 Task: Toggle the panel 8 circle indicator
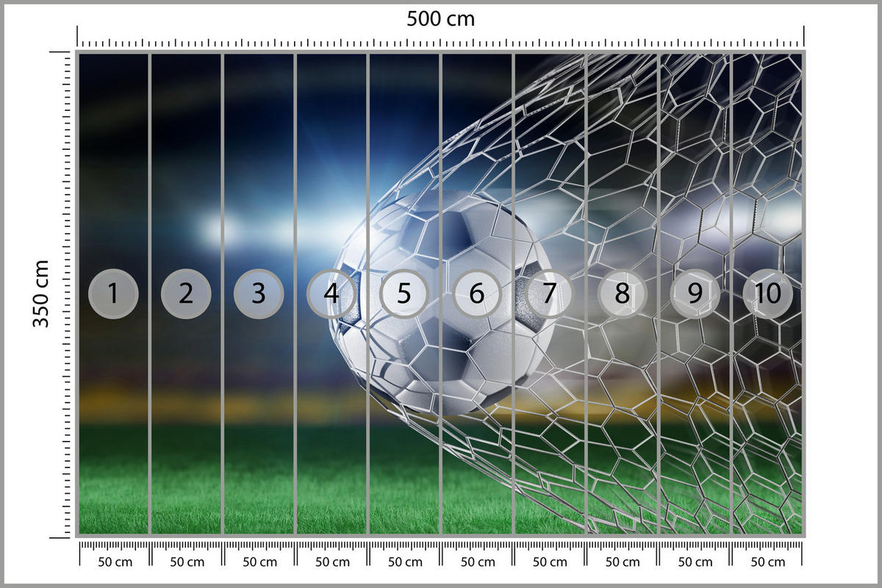coord(767,294)
